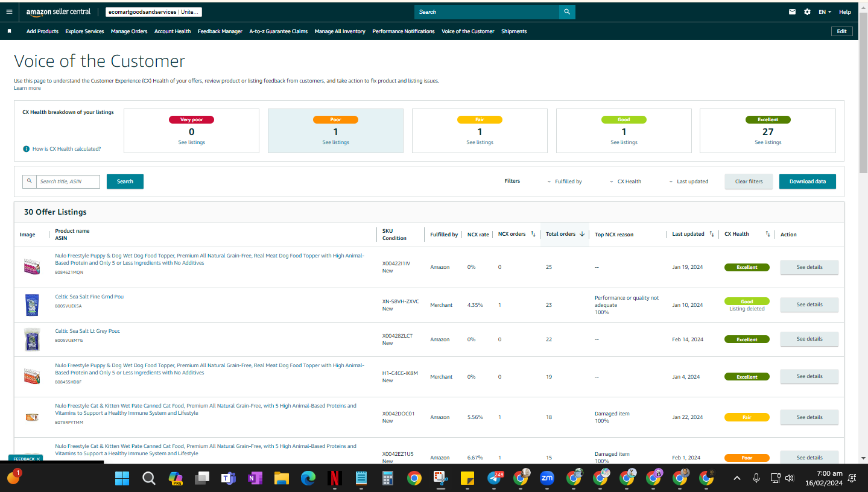868x492 pixels.
Task: Open the ecomartgoodsandservices account switcher
Action: 154,12
